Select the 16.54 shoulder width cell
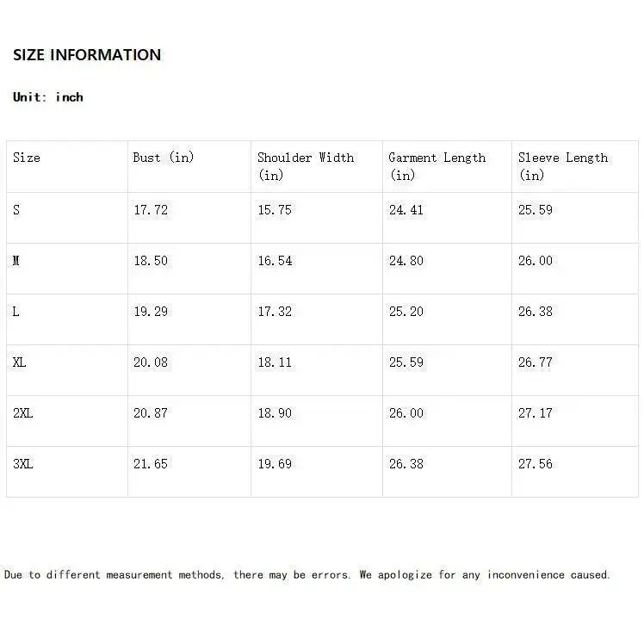 pos(275,261)
